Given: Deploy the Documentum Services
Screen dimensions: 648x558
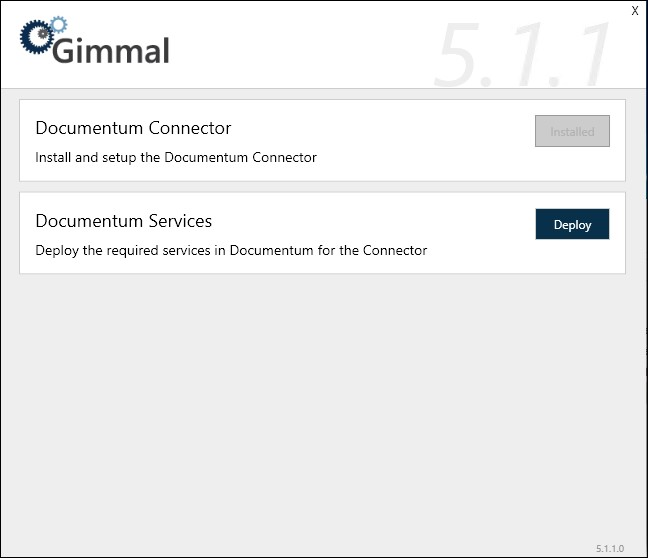Looking at the screenshot, I should (572, 225).
